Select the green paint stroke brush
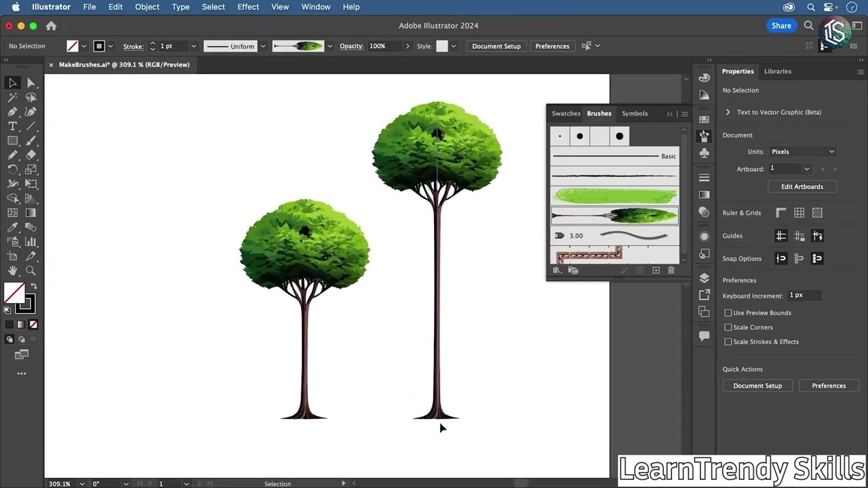This screenshot has width=868, height=488. [x=614, y=197]
